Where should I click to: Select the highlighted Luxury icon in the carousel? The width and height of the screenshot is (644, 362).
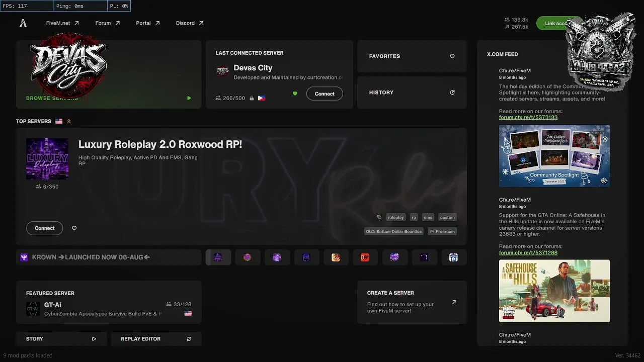(218, 257)
